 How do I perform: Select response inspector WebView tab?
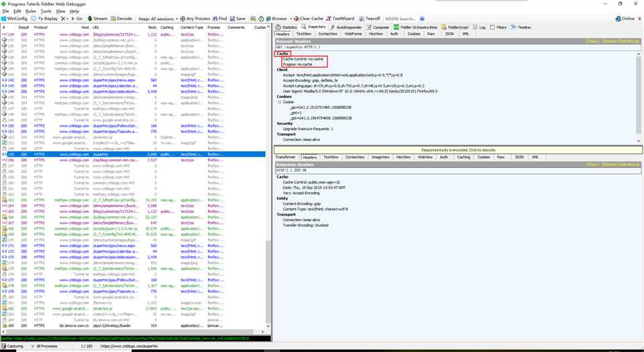(425, 157)
